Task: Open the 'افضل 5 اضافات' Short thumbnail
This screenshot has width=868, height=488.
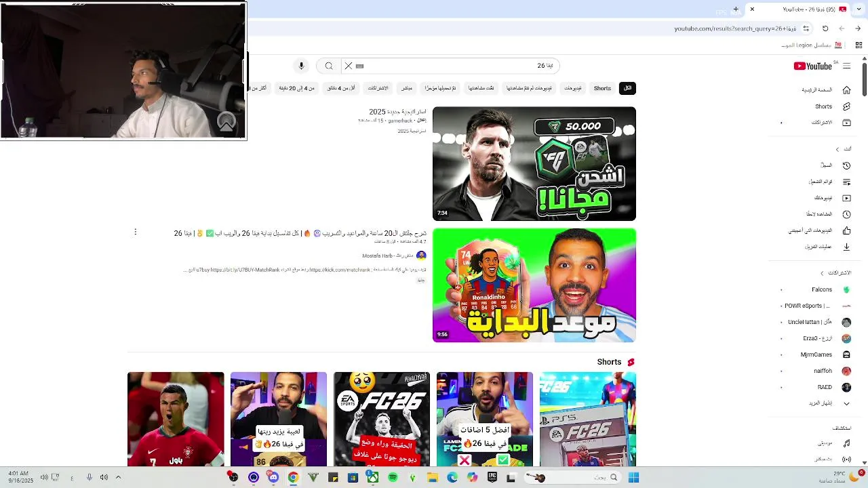Action: [485, 419]
